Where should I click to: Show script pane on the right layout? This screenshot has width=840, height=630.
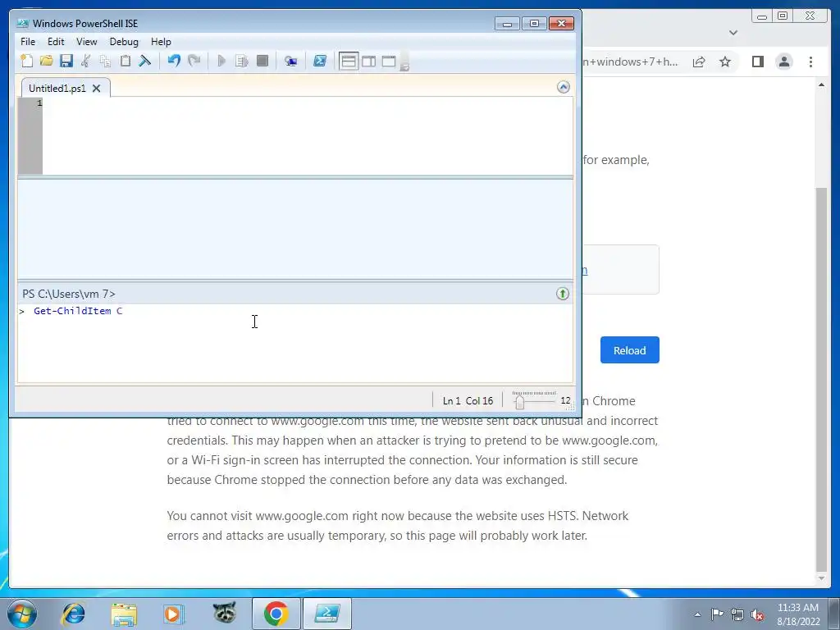pos(368,61)
